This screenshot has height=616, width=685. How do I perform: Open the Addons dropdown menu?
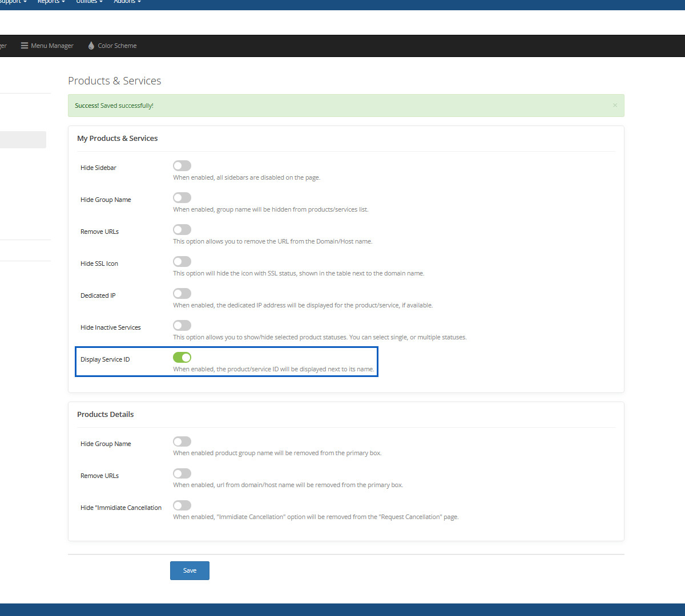coord(127,2)
